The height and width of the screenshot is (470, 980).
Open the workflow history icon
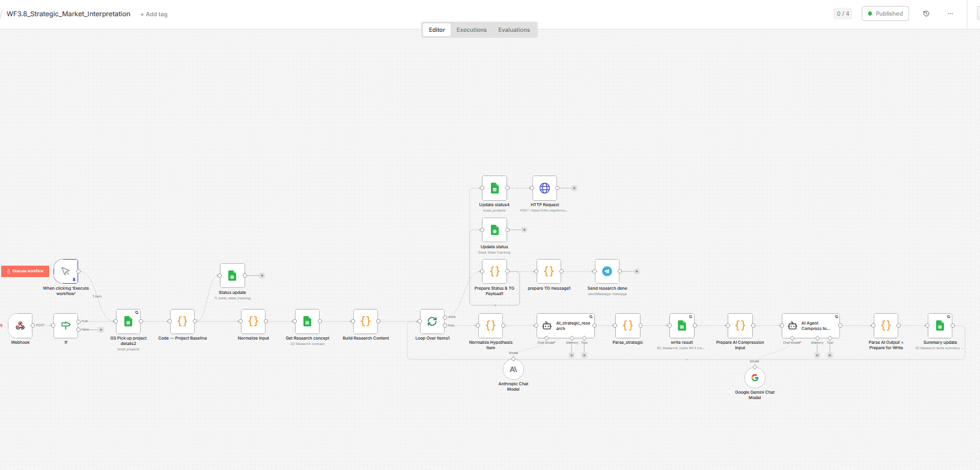click(x=926, y=14)
